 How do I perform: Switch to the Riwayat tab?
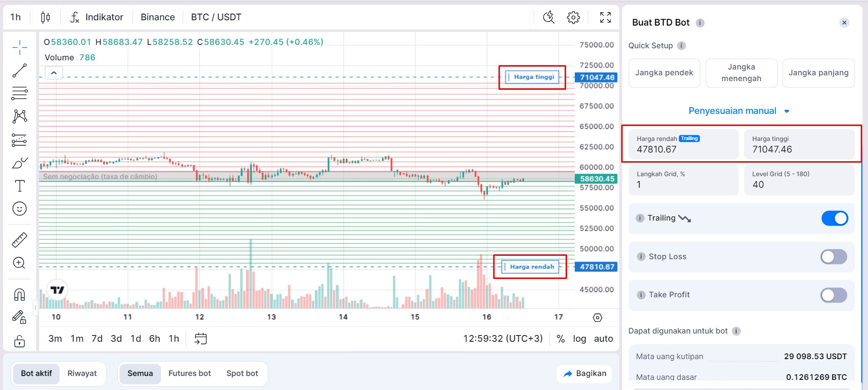point(82,374)
